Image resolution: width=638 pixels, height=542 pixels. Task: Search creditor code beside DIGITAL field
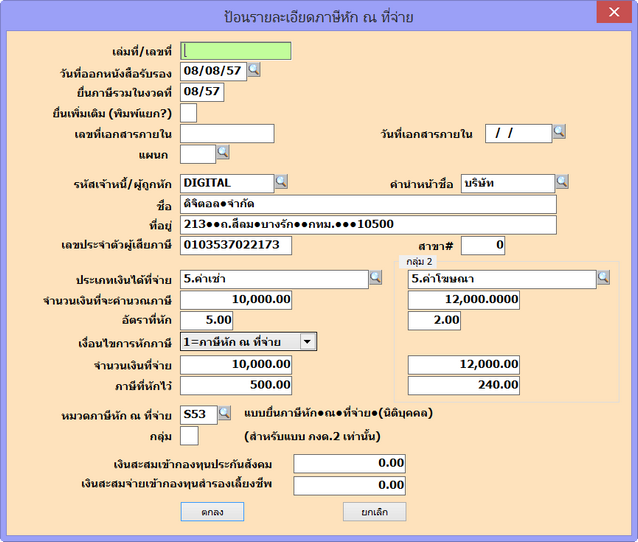pos(281,182)
